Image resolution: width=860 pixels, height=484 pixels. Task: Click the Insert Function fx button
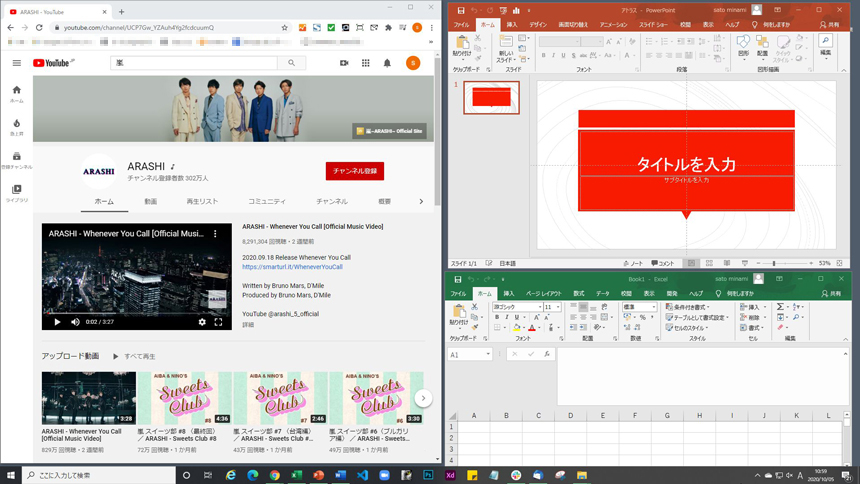(x=547, y=354)
